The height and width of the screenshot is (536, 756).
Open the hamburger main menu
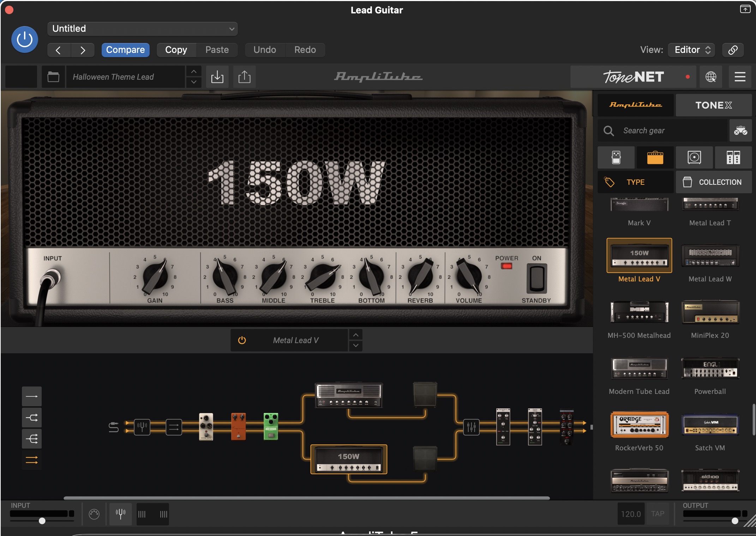pyautogui.click(x=740, y=77)
